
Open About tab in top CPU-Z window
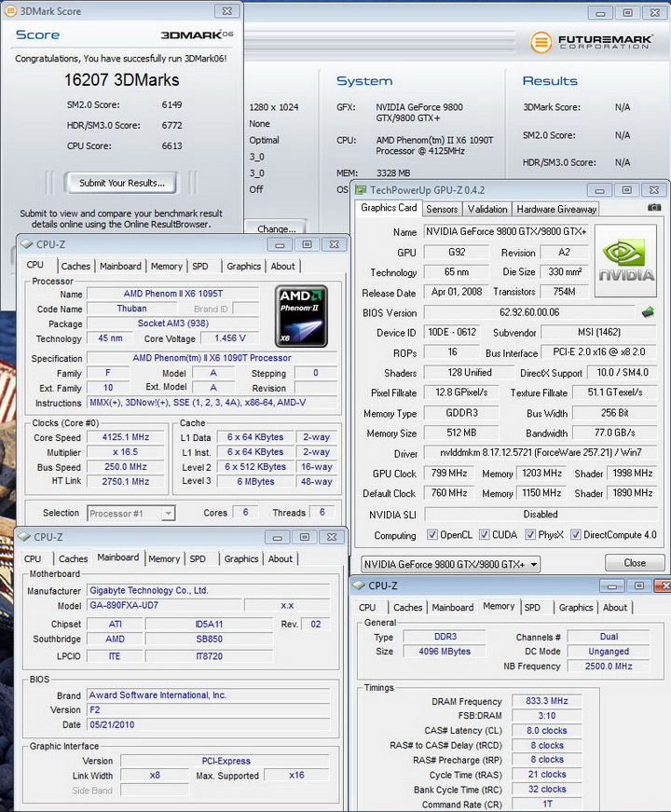(x=282, y=267)
